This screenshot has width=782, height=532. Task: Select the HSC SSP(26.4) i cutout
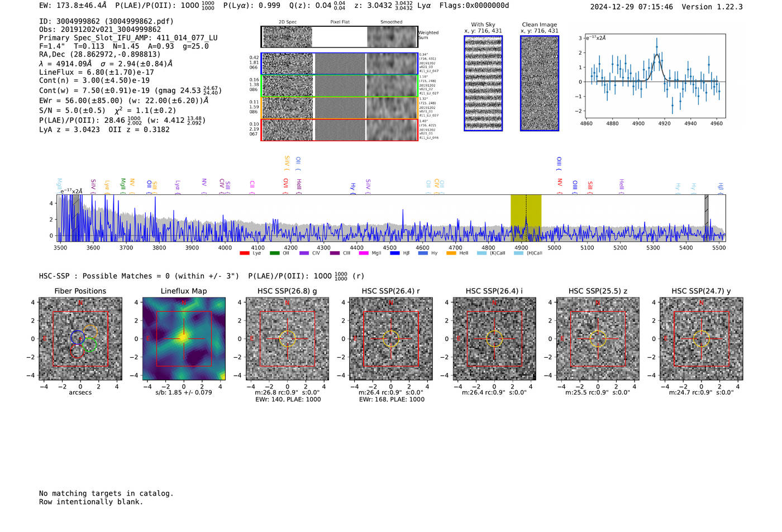tap(494, 339)
